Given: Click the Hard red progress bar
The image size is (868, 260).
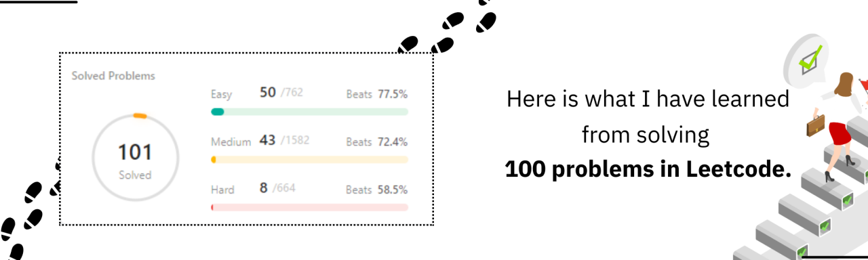Looking at the screenshot, I should click(309, 207).
